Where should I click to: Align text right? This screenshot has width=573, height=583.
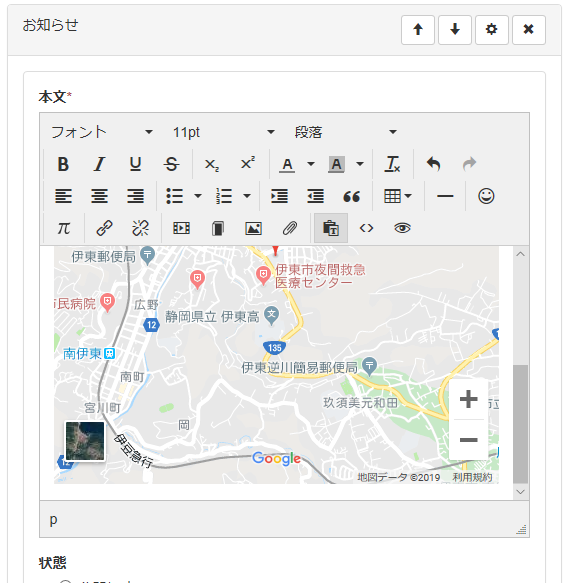(x=135, y=196)
